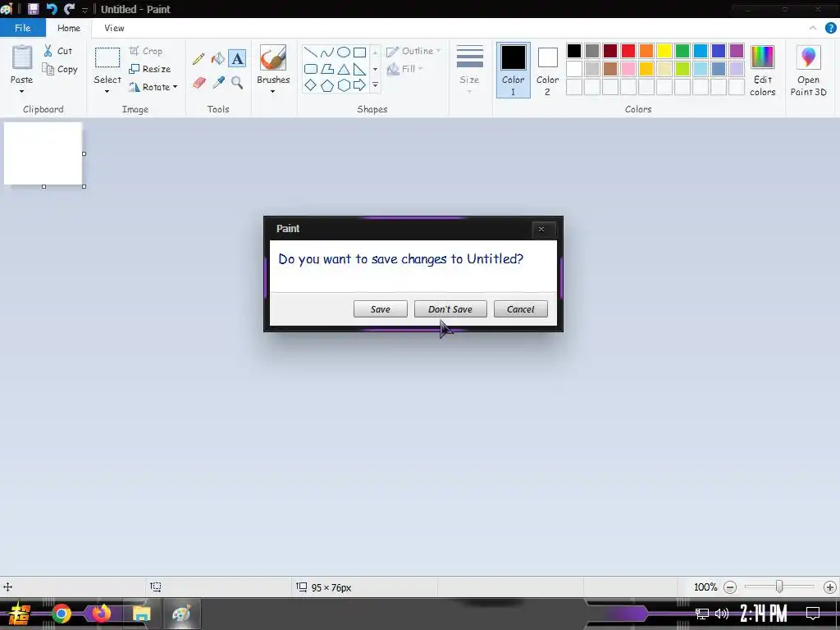Select the Eraser tool
The image size is (840, 630).
199,83
